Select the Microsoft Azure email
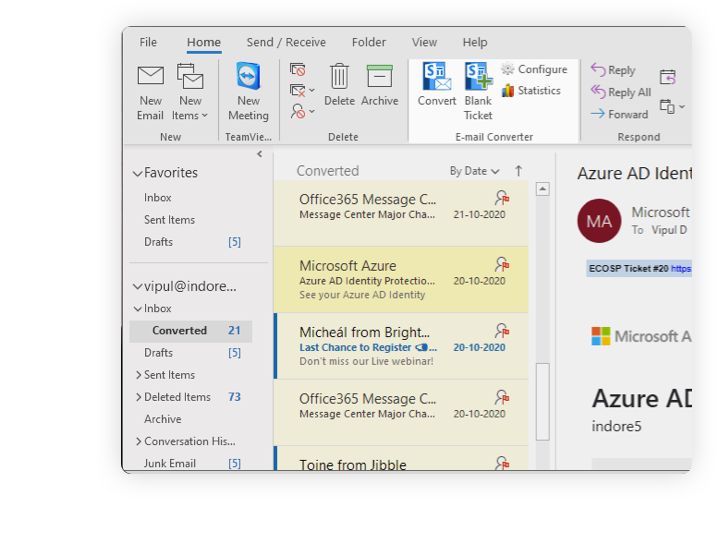This screenshot has height=536, width=717. 401,279
